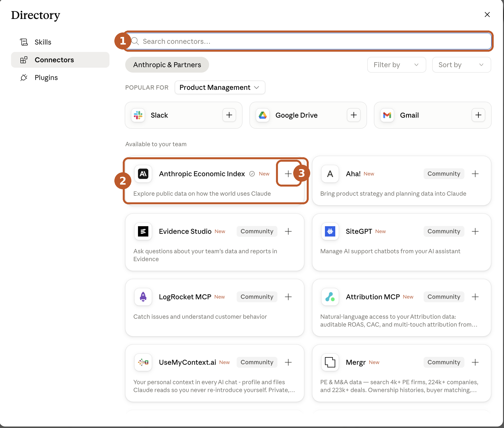Click the Community tag on SiteGPT
Screen dimensions: 504x428
(x=444, y=231)
